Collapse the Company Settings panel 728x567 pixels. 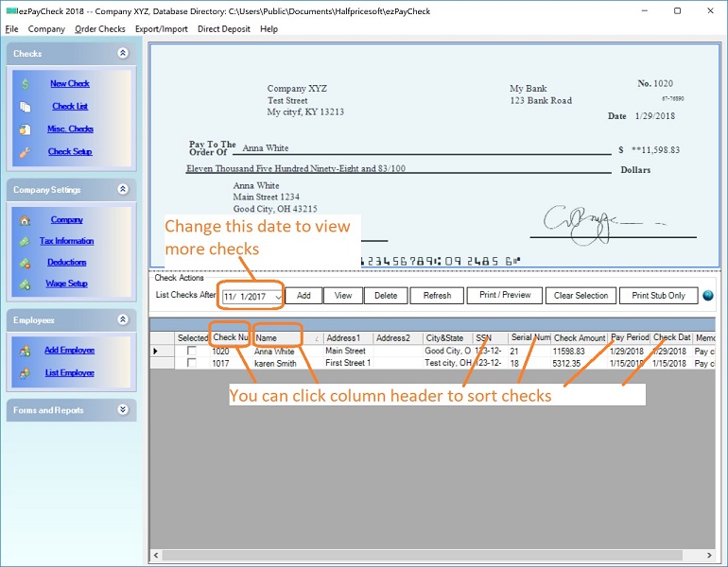(123, 189)
